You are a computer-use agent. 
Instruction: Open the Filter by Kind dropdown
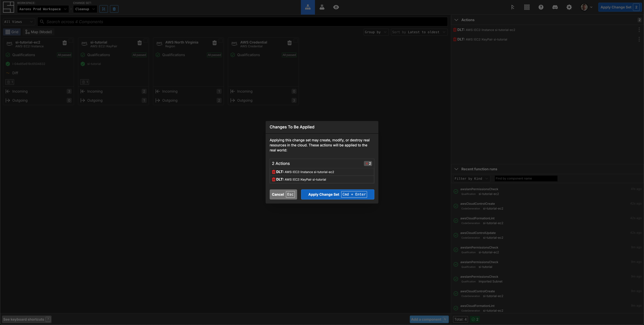click(472, 179)
